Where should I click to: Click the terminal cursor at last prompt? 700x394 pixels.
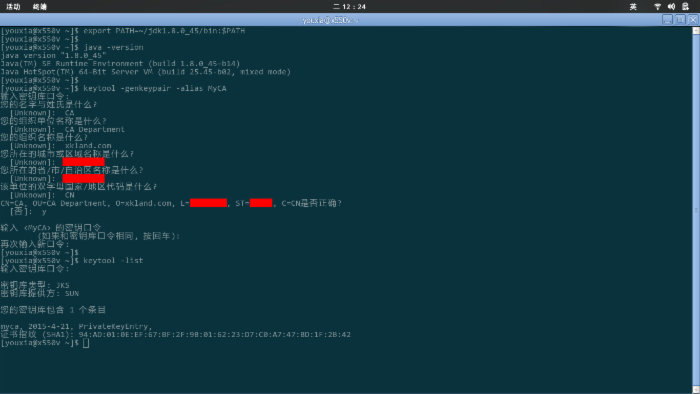point(86,343)
